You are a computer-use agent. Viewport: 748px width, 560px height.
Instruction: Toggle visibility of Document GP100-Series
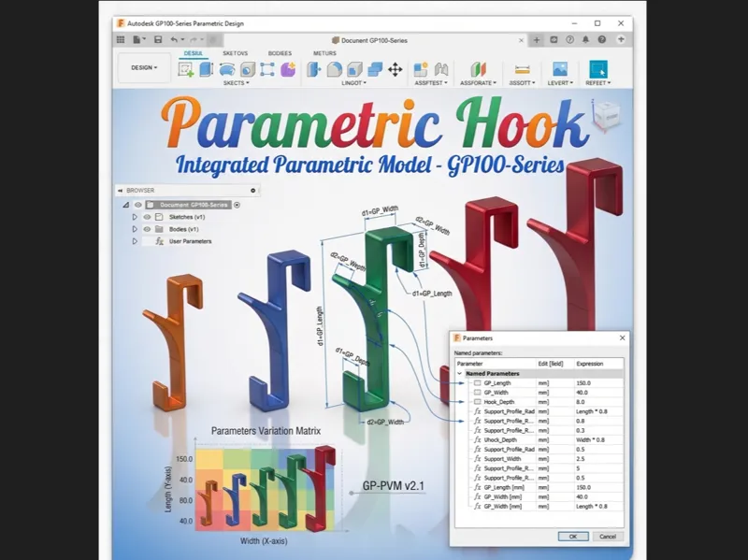(x=137, y=205)
